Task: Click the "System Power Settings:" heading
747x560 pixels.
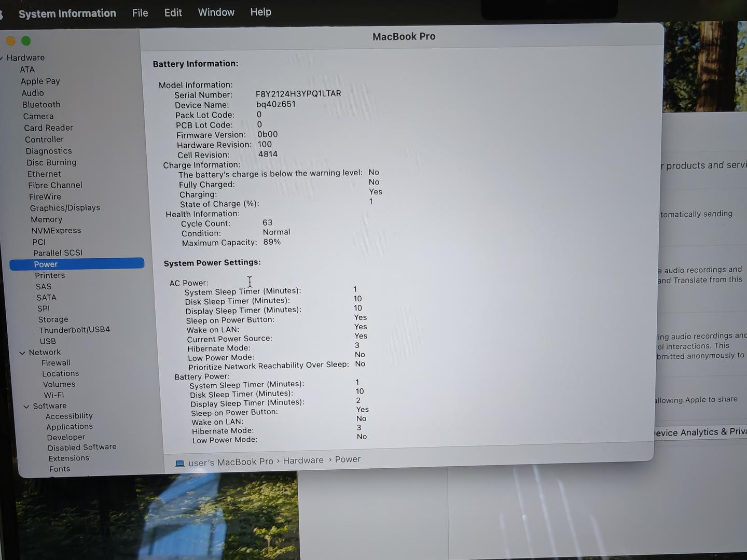Action: (212, 263)
